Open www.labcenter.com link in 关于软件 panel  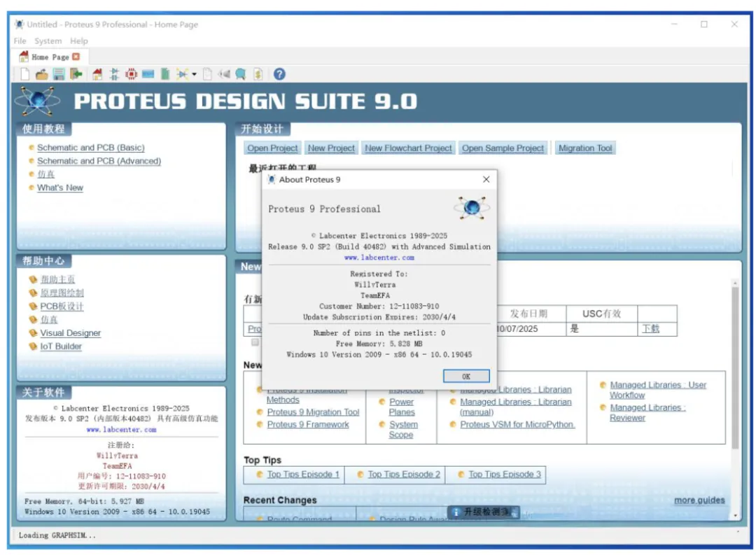pyautogui.click(x=121, y=429)
